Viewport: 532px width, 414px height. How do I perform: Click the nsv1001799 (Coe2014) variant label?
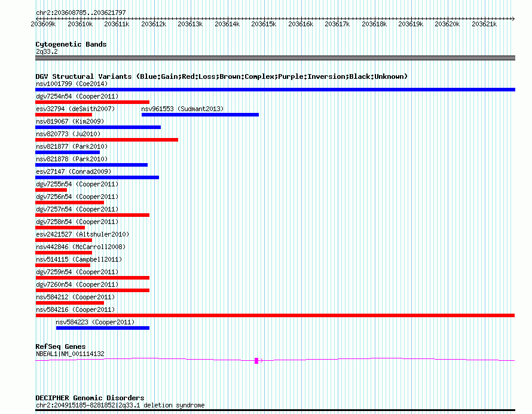[x=72, y=84]
